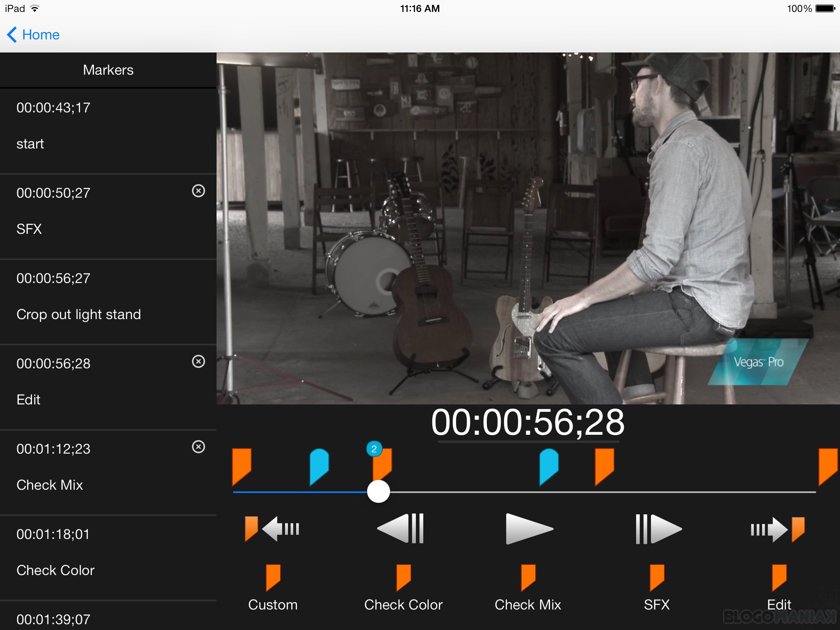Image resolution: width=840 pixels, height=630 pixels.
Task: Select the 'Check Color' marker list entry
Action: click(108, 558)
